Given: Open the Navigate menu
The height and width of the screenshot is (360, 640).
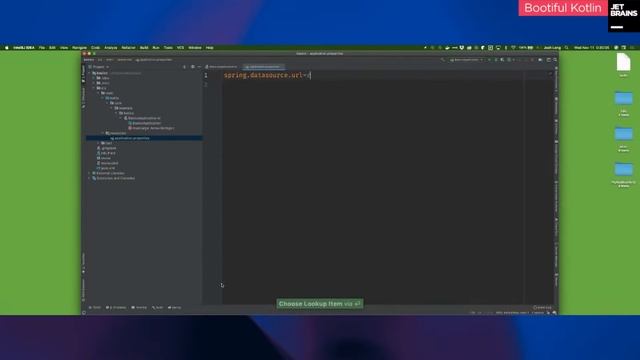Looking at the screenshot, I should [x=80, y=48].
